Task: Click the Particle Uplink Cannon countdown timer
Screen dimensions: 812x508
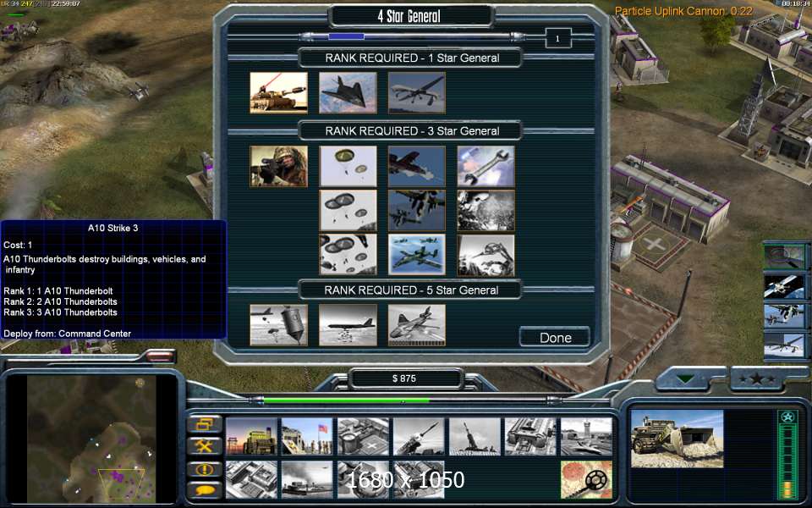Action: pos(683,11)
